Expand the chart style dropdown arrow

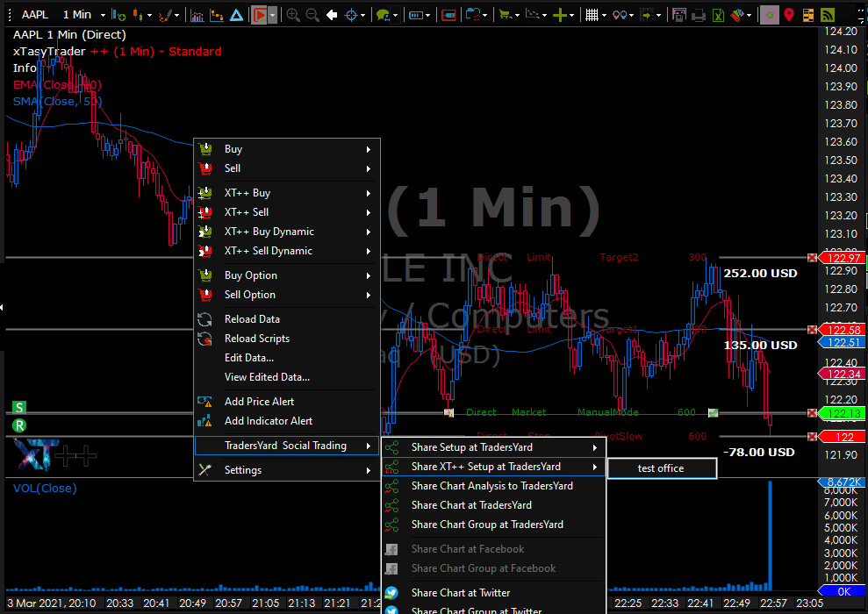pos(149,15)
